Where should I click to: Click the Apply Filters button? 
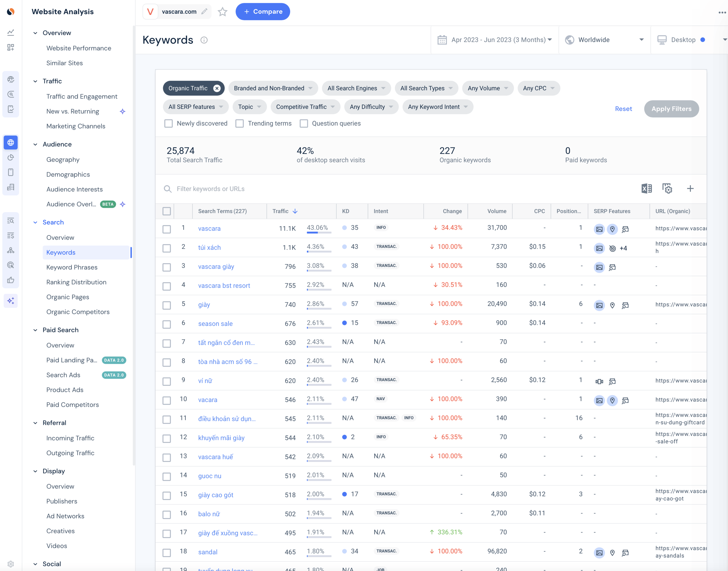click(671, 109)
